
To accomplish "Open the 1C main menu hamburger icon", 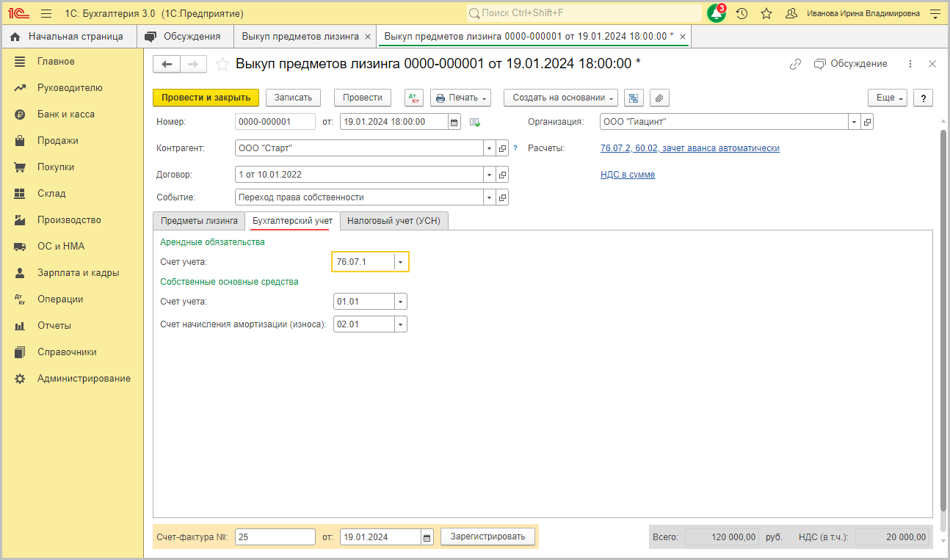I will 46,13.
